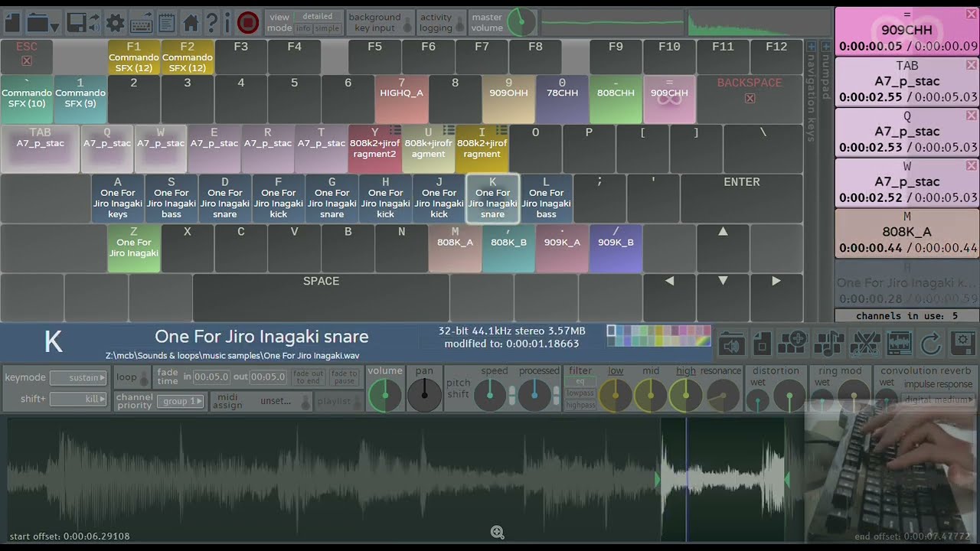Screen dimensions: 980x551
Task: Click the U key playlist icon
Action: click(449, 131)
